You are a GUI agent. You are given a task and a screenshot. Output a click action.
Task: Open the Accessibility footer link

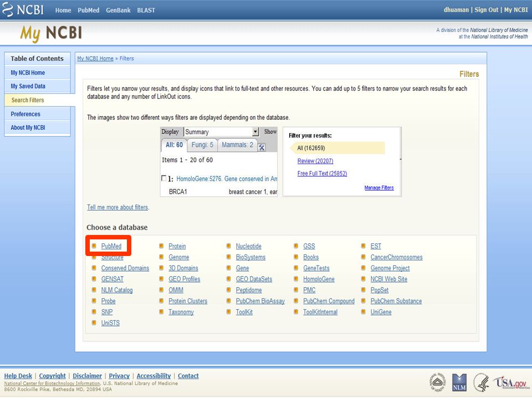coord(154,376)
